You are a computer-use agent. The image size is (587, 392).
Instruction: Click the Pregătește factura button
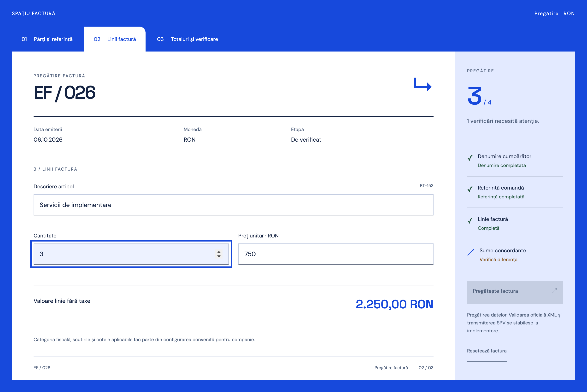tap(515, 292)
